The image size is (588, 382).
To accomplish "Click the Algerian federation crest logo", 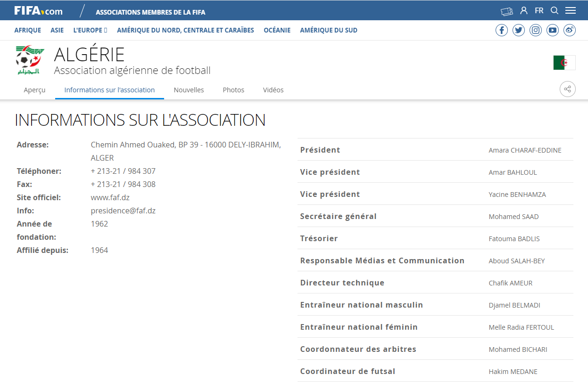I will point(30,60).
